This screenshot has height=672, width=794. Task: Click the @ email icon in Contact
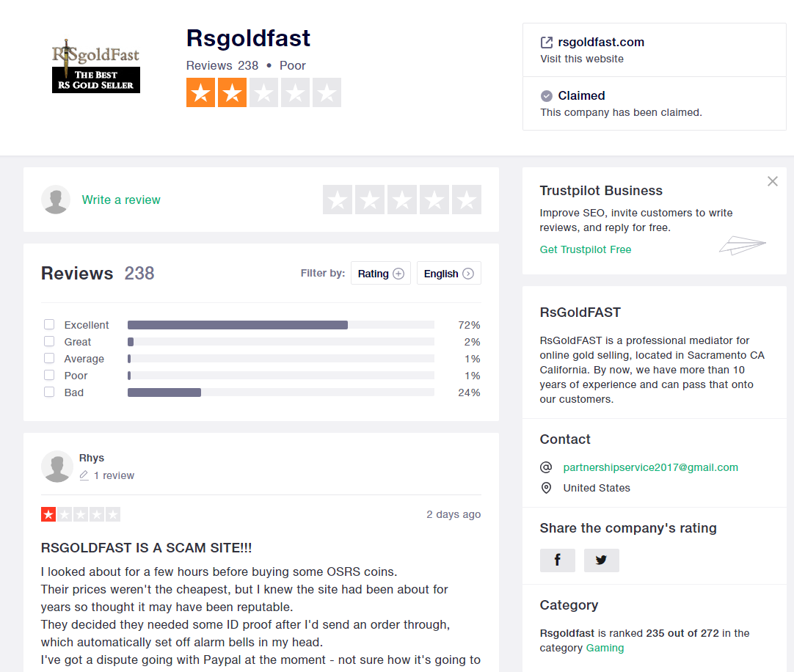(x=546, y=467)
